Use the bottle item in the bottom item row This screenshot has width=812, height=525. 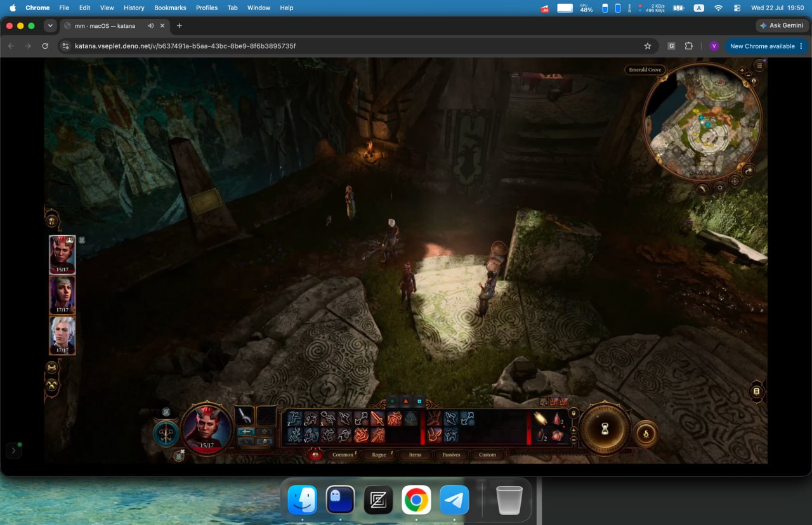point(541,435)
